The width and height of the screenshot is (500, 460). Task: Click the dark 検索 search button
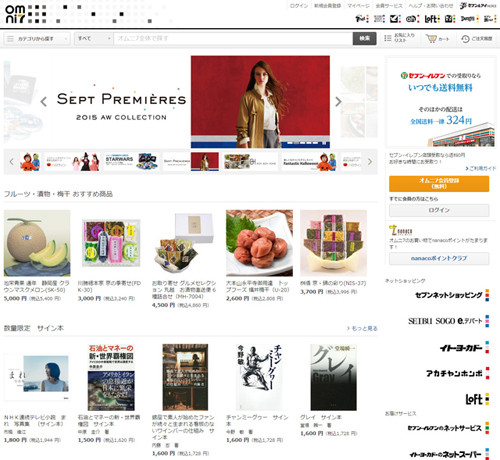(x=365, y=39)
